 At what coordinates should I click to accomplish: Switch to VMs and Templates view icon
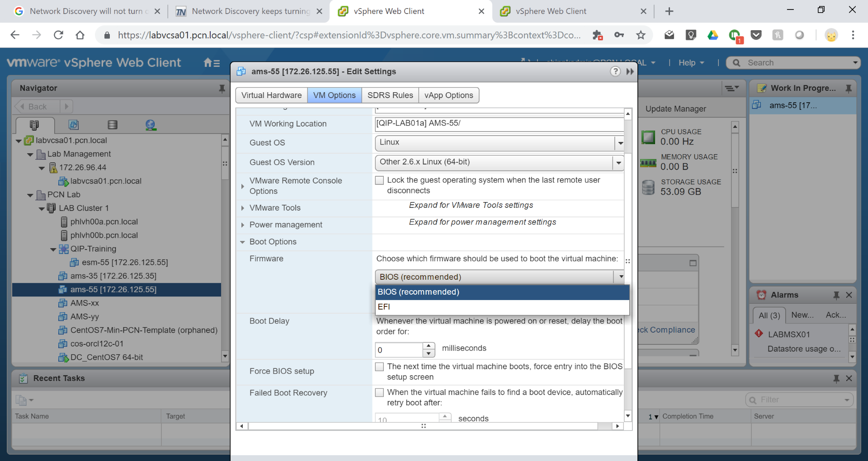point(74,125)
